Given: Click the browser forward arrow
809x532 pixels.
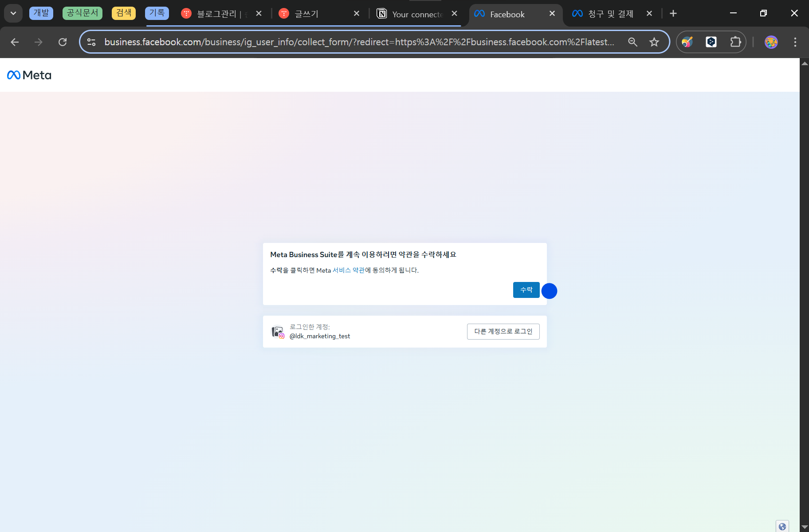Looking at the screenshot, I should pyautogui.click(x=39, y=42).
